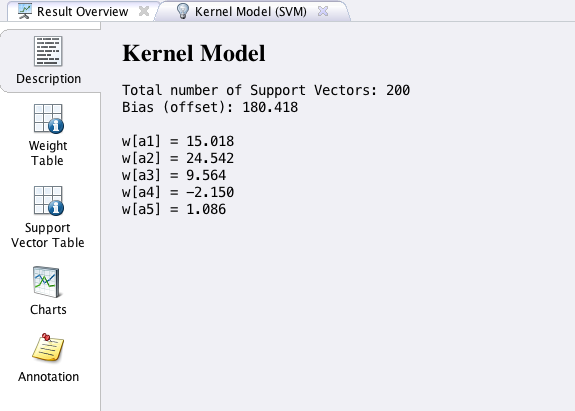Click the Weight Table label
575x411 pixels.
pos(48,153)
